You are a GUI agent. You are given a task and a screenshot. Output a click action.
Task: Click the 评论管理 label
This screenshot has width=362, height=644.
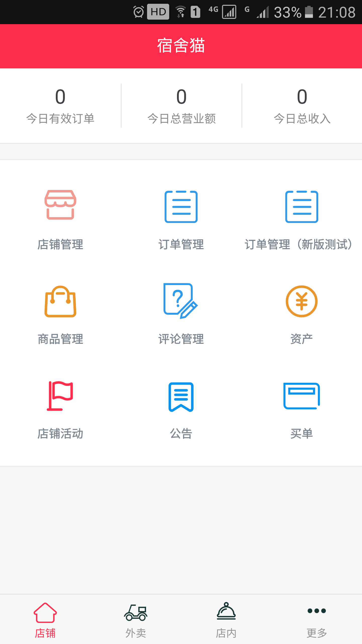coord(181,339)
